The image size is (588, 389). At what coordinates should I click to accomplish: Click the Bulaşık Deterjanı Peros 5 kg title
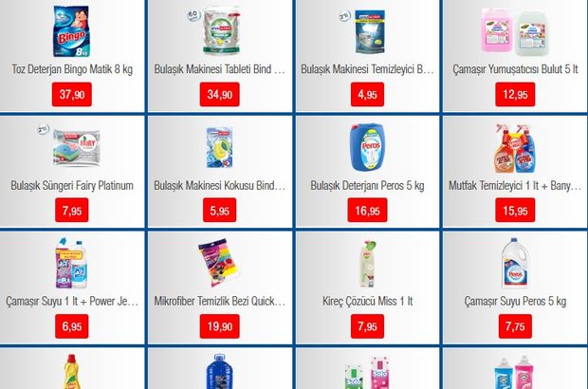pos(367,185)
